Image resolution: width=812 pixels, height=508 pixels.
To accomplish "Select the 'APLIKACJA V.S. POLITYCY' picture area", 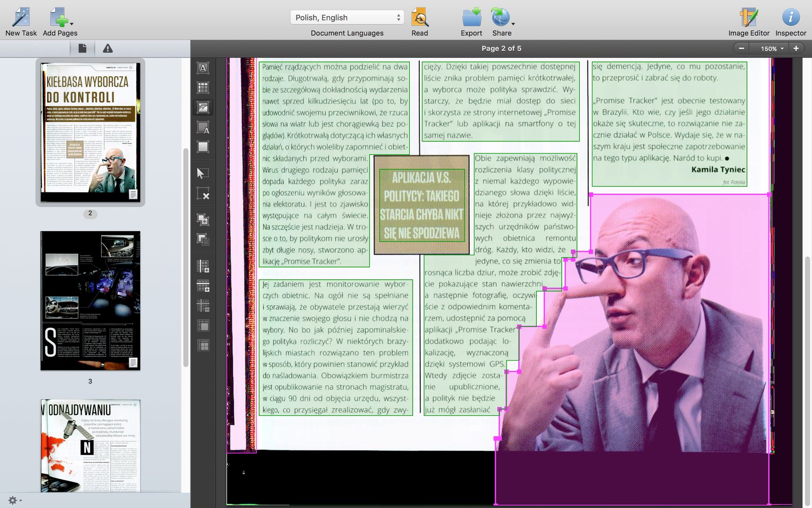I will click(422, 205).
